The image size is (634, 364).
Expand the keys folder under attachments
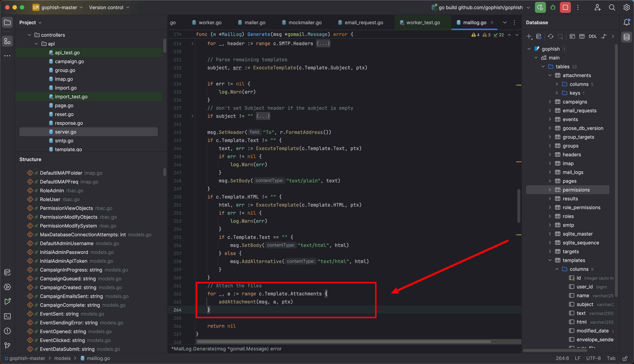coord(557,93)
